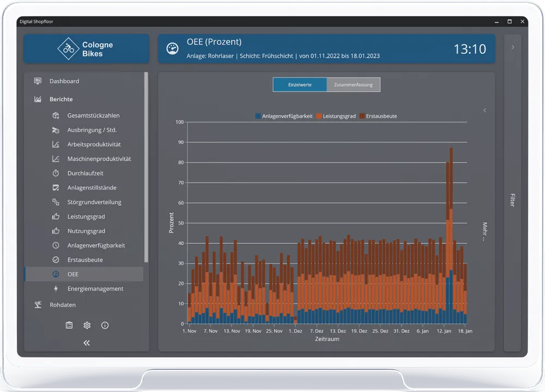Switch to Zusammenfassung view
The image size is (545, 392).
(353, 85)
